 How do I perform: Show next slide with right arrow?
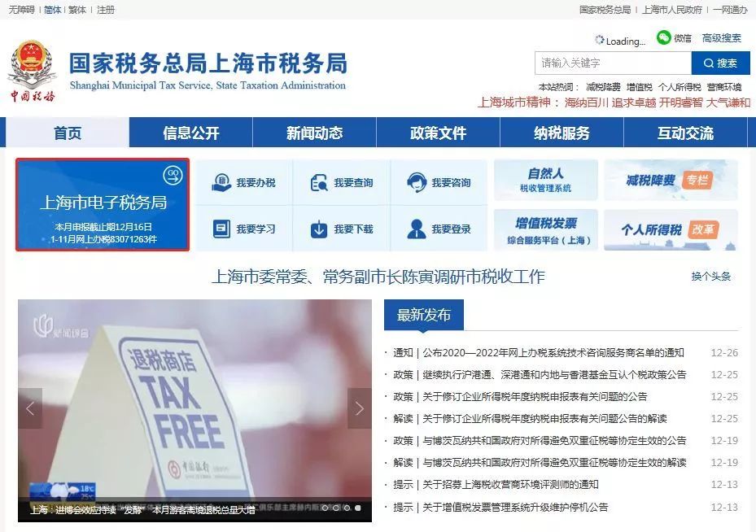click(x=360, y=408)
